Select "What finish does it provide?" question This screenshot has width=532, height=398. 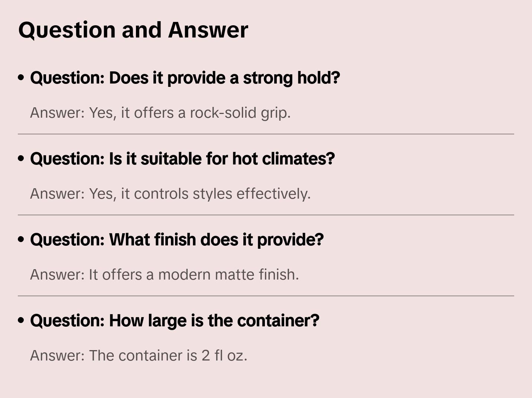click(177, 240)
